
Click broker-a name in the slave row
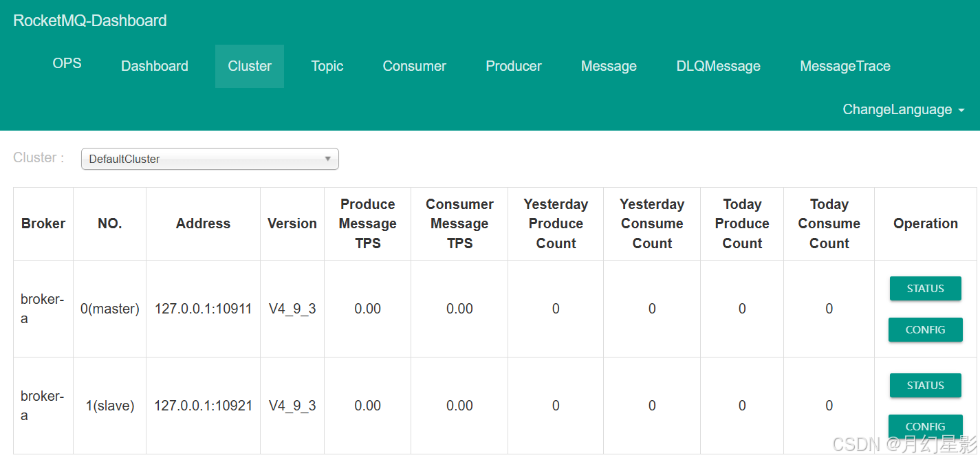pos(42,406)
